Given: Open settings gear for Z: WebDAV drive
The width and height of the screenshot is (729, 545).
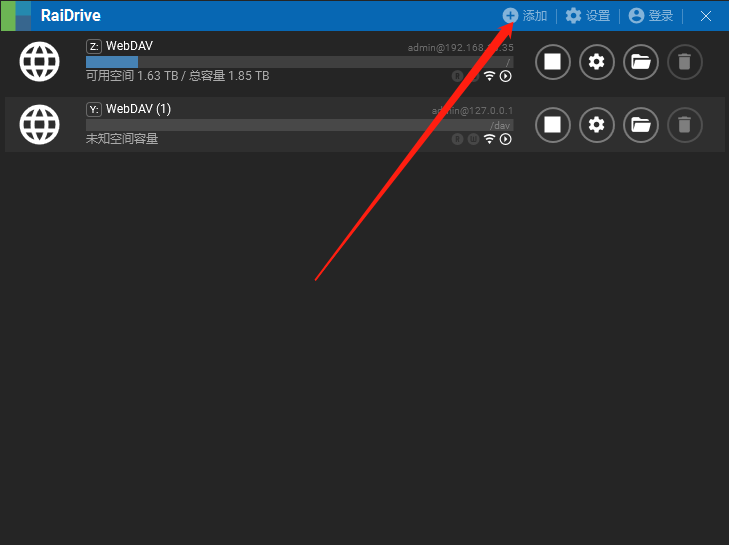Looking at the screenshot, I should tap(596, 61).
